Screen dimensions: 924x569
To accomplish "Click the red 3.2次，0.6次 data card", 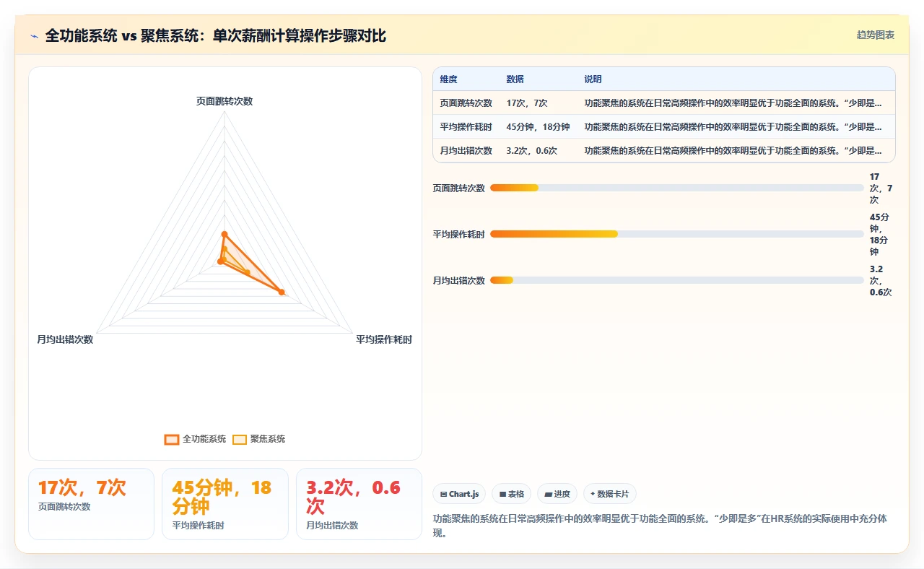I will tap(359, 504).
